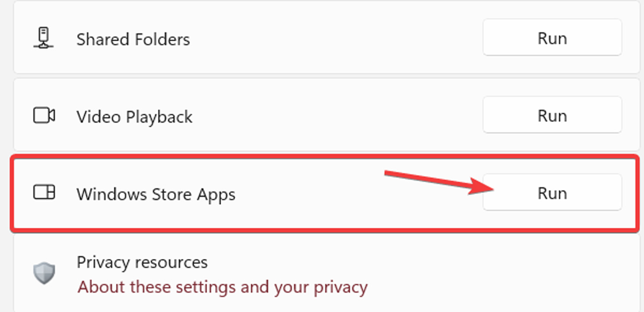Click the Privacy resources heading
Viewport: 644px width, 312px height.
coord(143,262)
